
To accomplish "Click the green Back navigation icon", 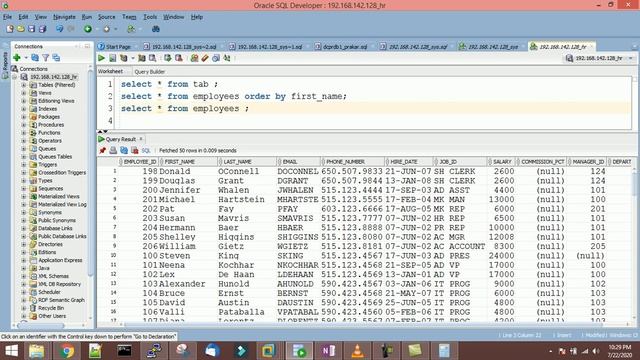I will tap(88, 29).
